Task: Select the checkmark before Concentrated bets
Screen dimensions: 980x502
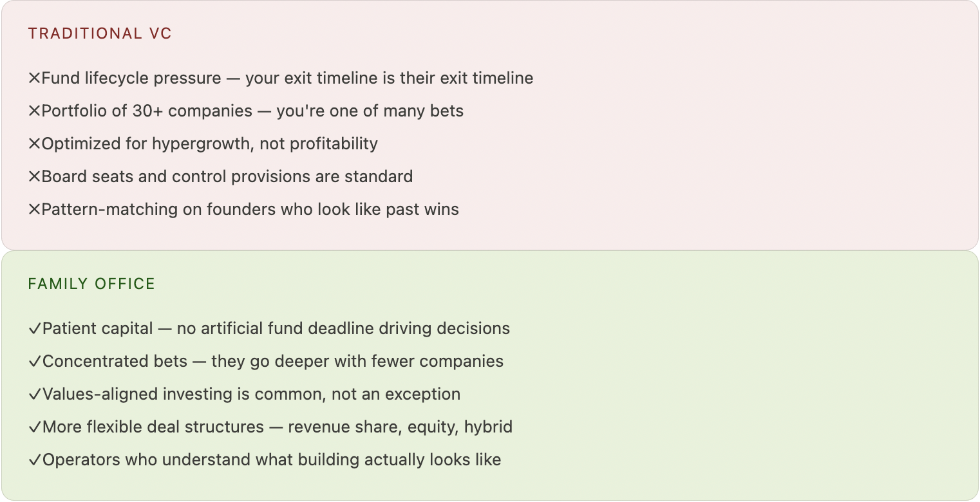Action: click(x=35, y=362)
